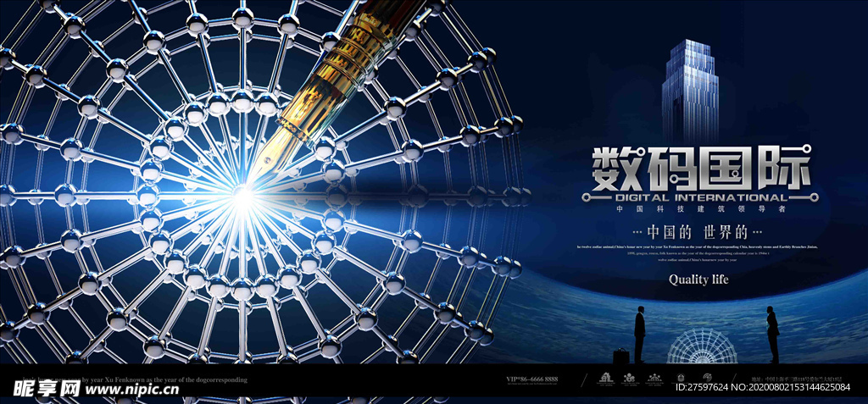Click the hexagon badge logo in the bottom strip
Screen dimensions: 868x404
(x=681, y=378)
